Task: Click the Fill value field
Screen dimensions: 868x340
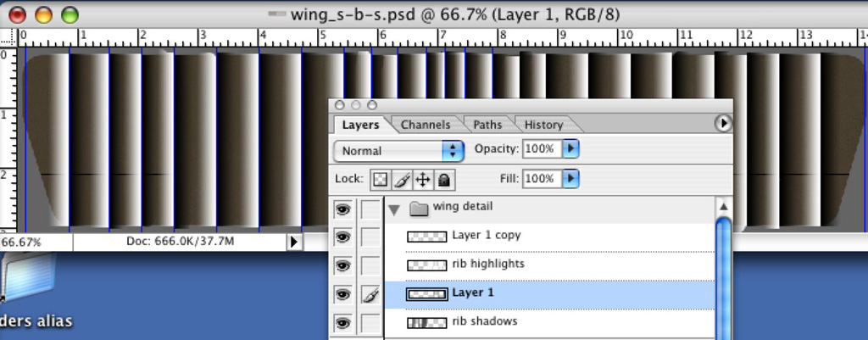Action: [x=542, y=179]
